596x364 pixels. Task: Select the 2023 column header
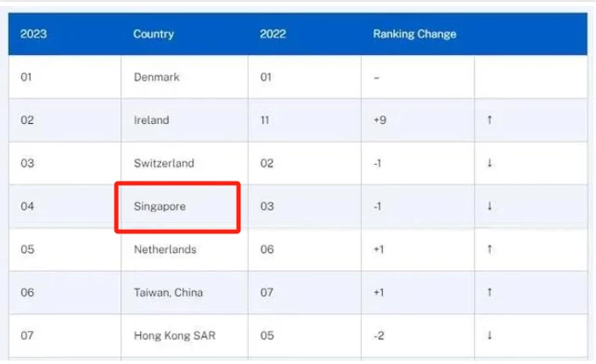(x=33, y=34)
